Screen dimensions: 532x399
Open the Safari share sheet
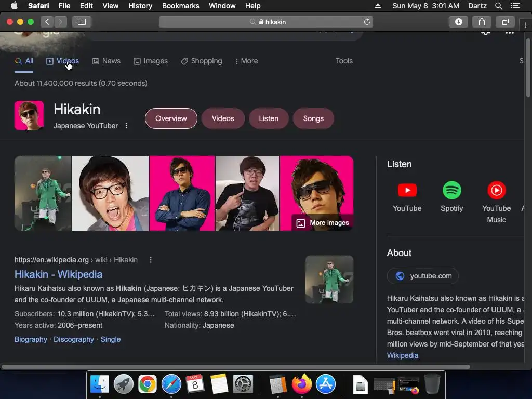(482, 22)
